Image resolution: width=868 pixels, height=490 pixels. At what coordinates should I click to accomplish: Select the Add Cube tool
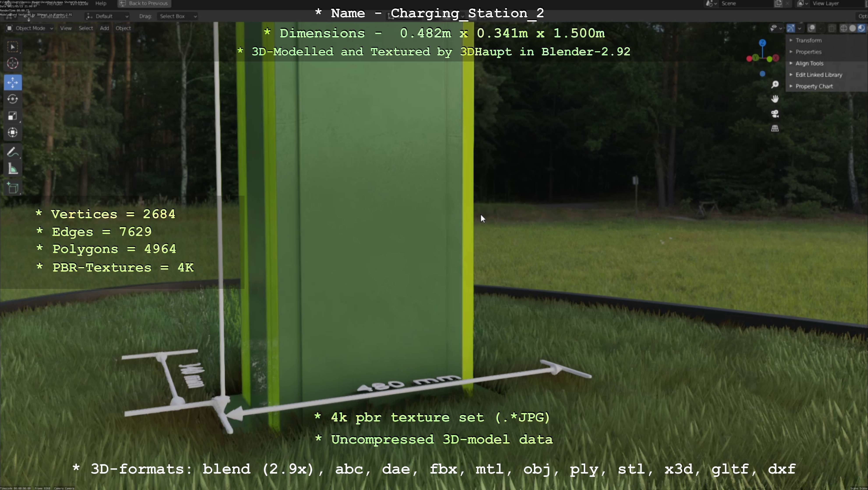12,188
